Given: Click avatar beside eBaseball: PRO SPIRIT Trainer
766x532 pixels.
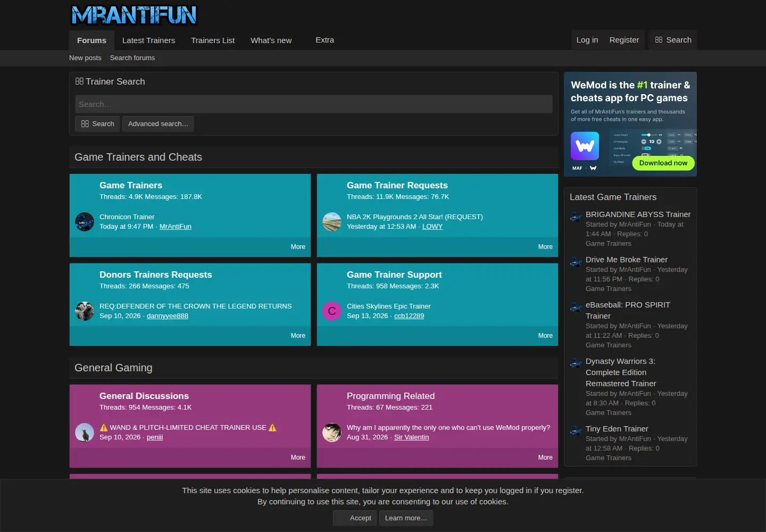Looking at the screenshot, I should point(576,307).
